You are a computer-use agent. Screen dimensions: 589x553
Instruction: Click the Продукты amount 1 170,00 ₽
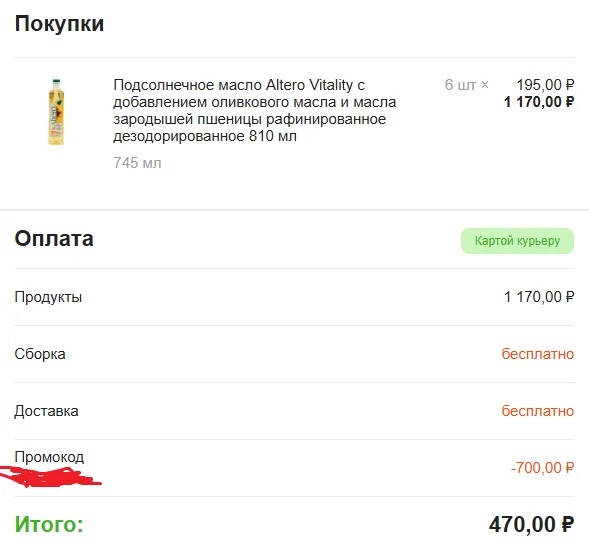coord(539,297)
